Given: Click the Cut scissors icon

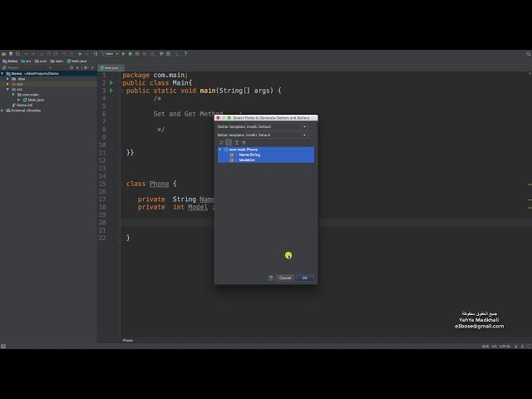Looking at the screenshot, I should tap(42, 53).
